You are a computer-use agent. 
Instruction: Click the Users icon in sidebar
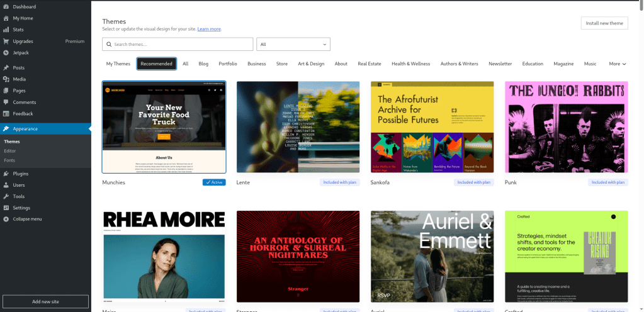pyautogui.click(x=6, y=185)
